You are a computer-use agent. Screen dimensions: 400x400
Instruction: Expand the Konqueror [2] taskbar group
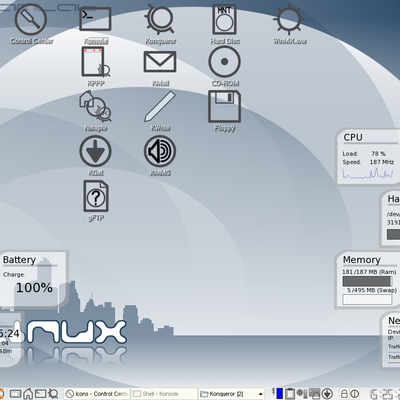tap(231, 394)
